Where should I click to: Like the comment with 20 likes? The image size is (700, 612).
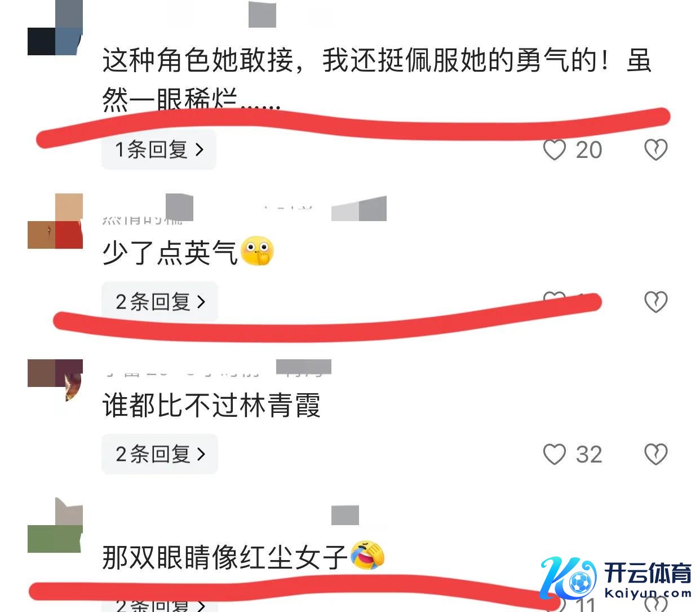point(555,149)
